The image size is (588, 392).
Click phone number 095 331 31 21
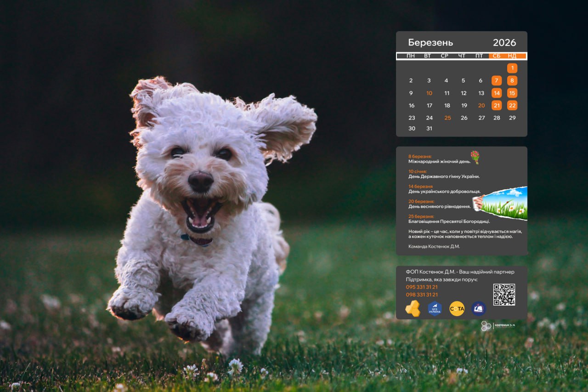coord(422,287)
